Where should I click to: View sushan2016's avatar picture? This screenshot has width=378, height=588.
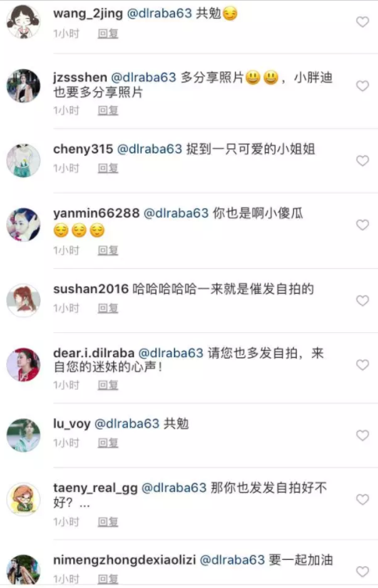click(x=23, y=300)
